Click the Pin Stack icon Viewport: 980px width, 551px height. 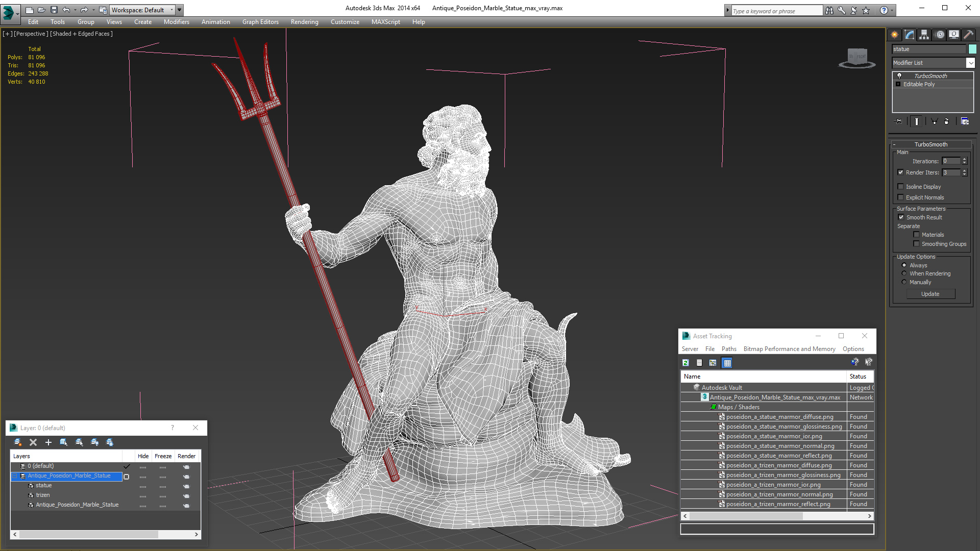coord(899,121)
